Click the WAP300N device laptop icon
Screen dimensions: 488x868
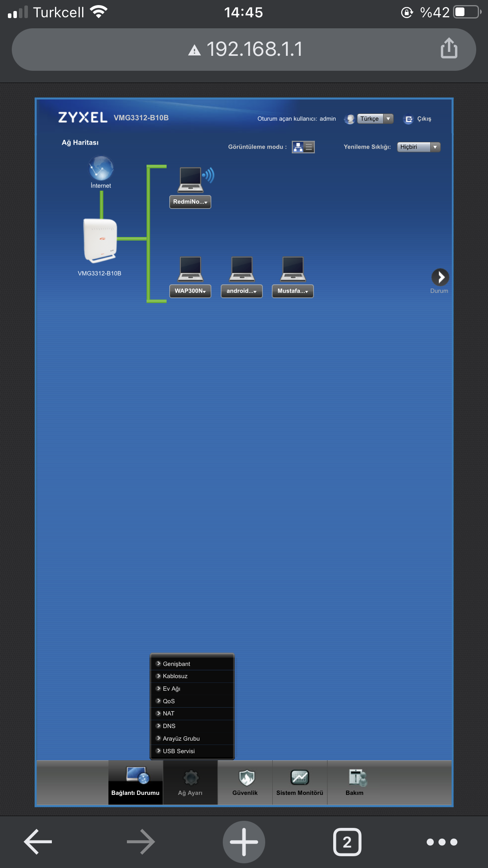click(x=191, y=269)
